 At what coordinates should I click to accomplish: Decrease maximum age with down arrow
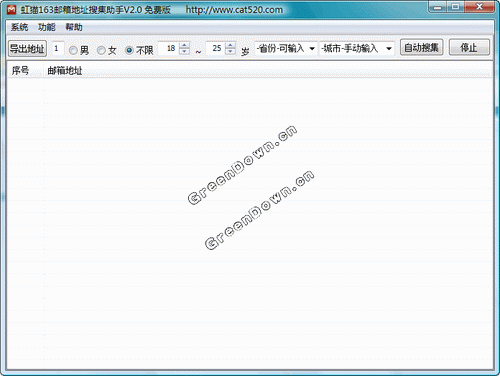click(x=230, y=52)
